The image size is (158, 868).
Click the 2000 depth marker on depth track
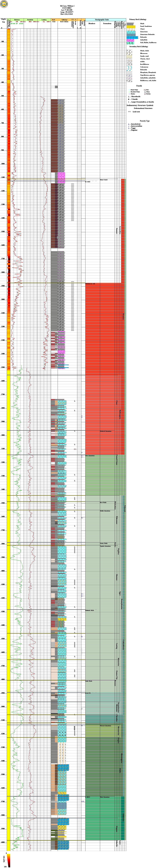coord(3,300)
